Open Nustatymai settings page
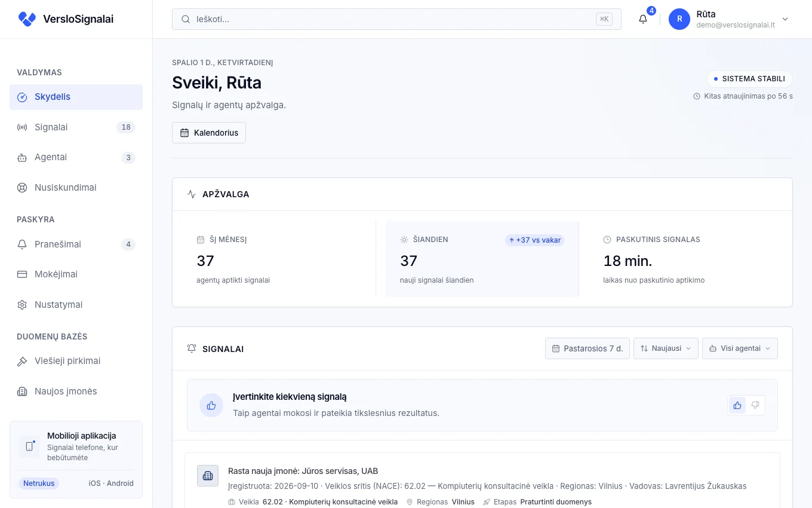Screen dimensions: 812x508 click(x=76, y=305)
